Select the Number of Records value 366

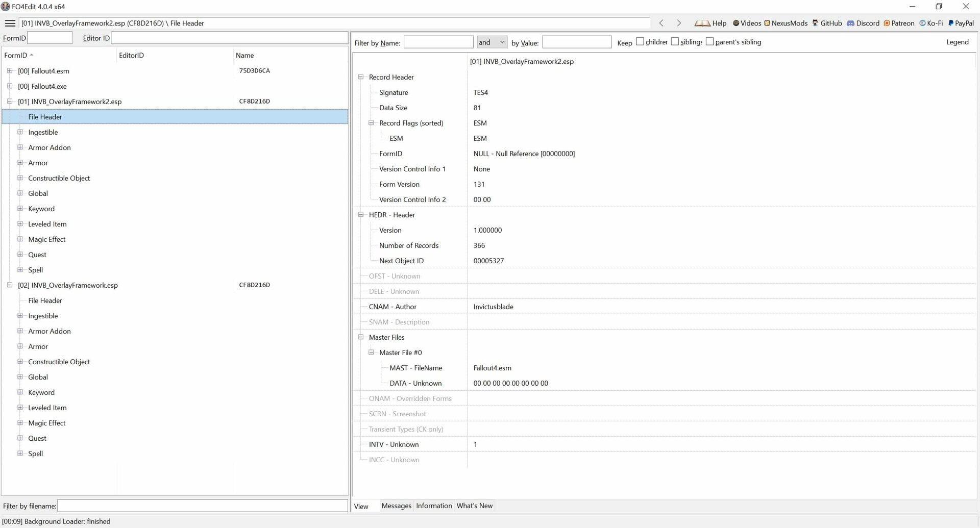click(x=479, y=245)
